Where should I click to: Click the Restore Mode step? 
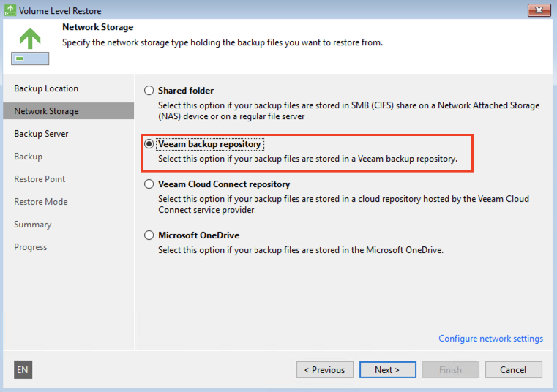click(40, 202)
